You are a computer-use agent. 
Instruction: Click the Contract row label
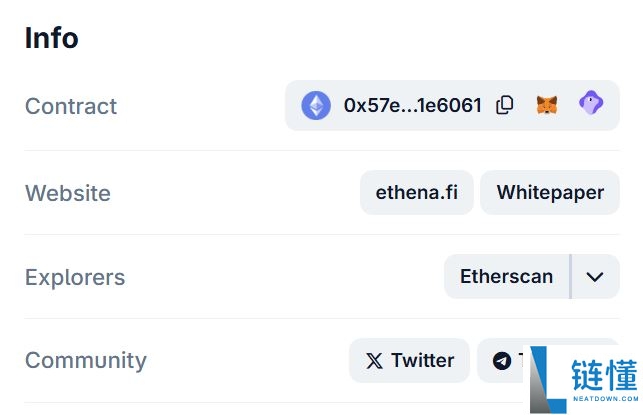71,106
